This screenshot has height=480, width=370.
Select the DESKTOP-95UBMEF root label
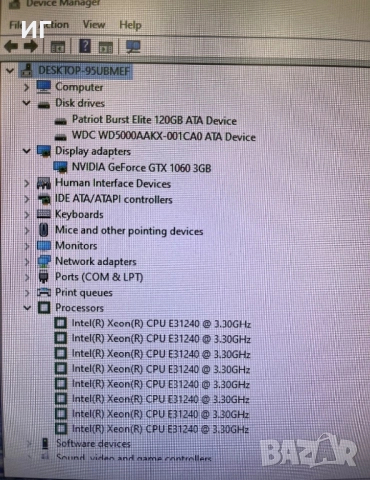(x=84, y=71)
